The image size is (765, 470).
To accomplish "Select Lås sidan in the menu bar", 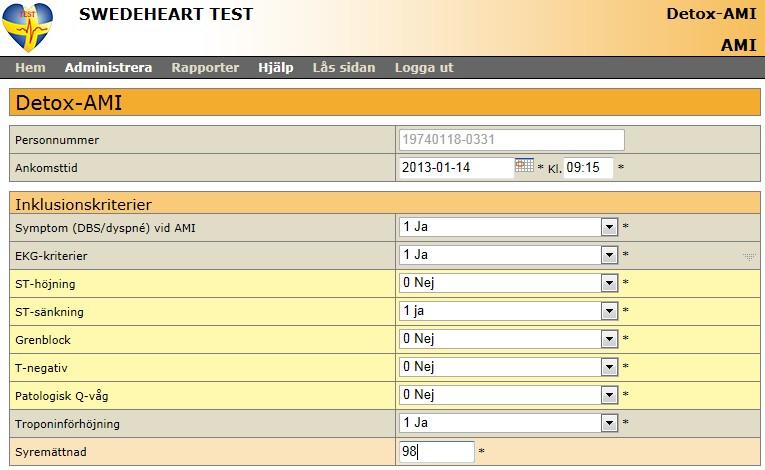I will click(344, 67).
